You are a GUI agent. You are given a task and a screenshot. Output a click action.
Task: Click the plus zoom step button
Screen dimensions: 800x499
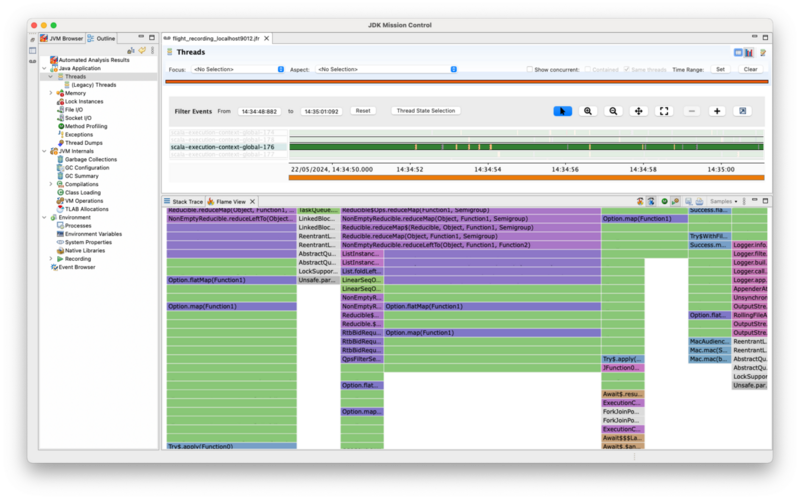coord(717,111)
